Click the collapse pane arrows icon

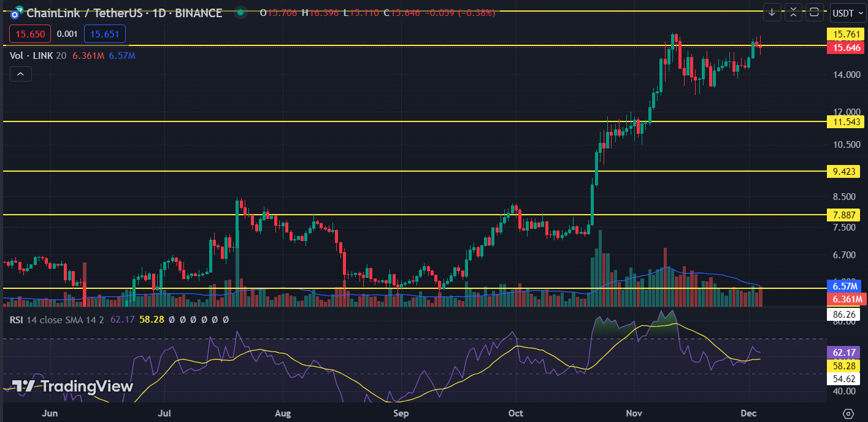coord(793,12)
